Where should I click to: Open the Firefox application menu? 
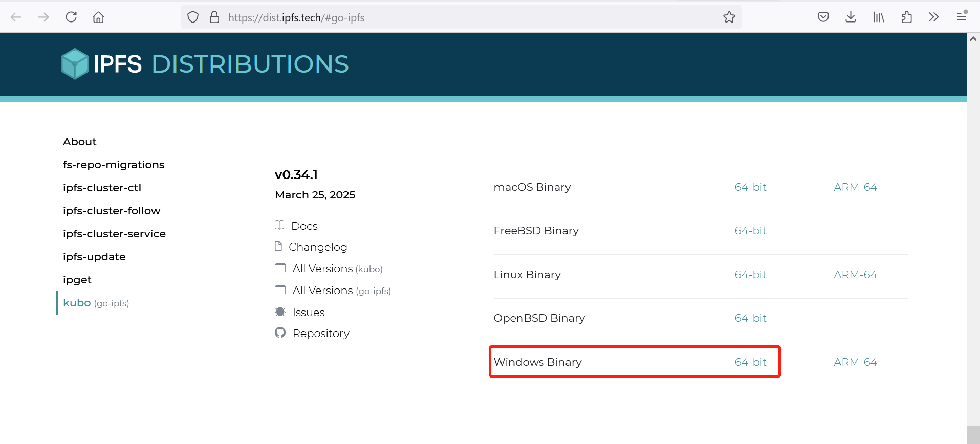click(962, 16)
